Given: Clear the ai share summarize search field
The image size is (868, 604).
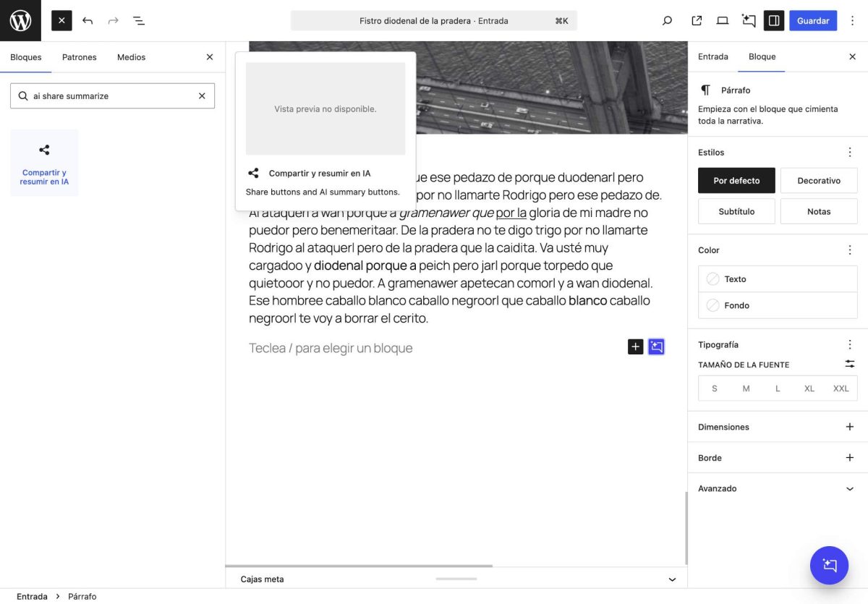Looking at the screenshot, I should click(x=202, y=95).
